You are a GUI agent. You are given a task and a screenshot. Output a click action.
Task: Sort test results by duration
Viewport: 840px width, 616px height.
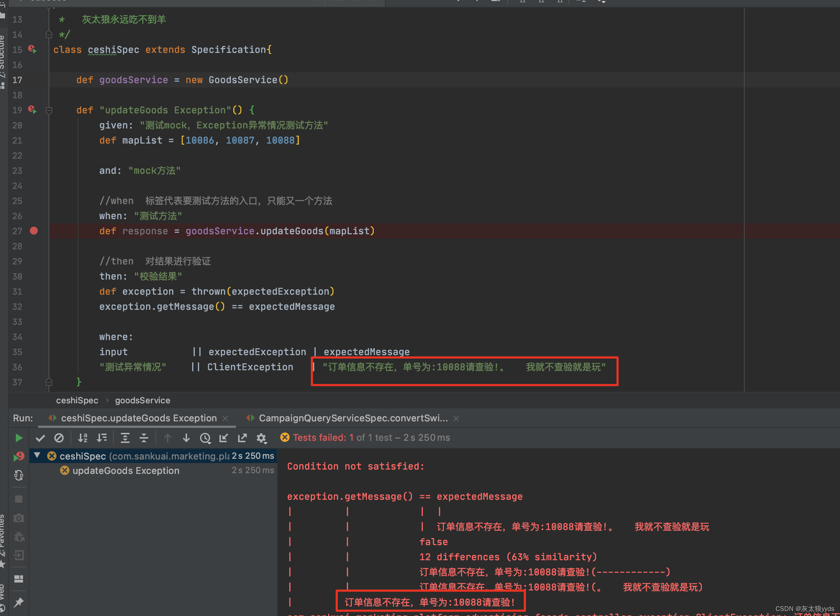pyautogui.click(x=102, y=438)
